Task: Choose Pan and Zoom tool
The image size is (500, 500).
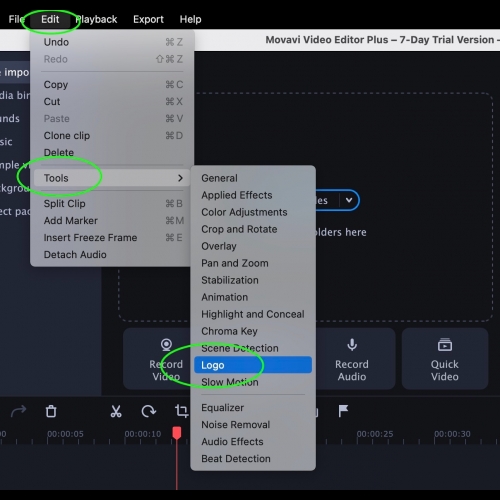Action: click(x=253, y=263)
